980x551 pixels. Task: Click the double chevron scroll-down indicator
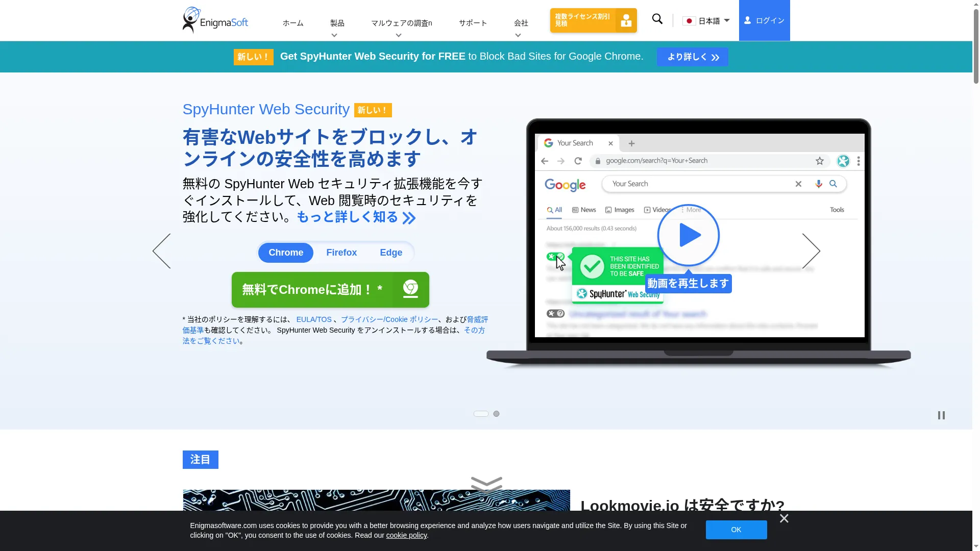coord(486,484)
